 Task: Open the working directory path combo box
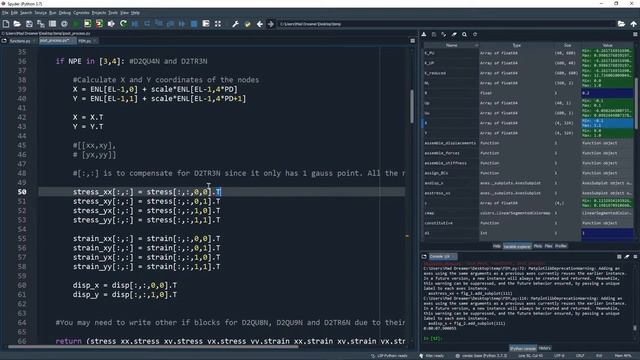446,24
